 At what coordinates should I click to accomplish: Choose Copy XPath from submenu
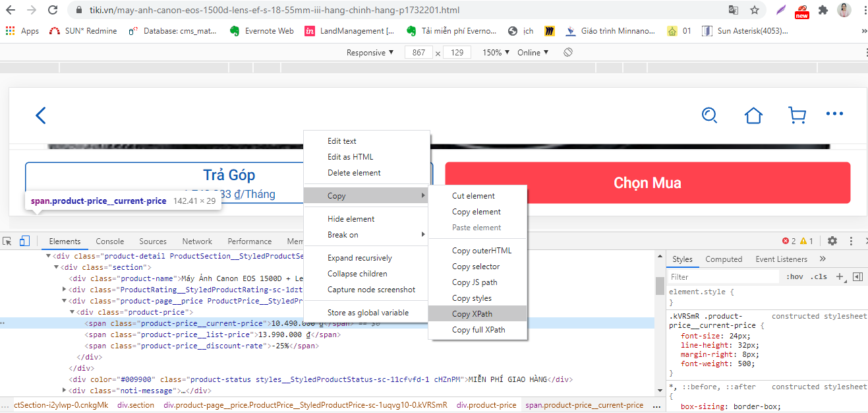tap(478, 314)
